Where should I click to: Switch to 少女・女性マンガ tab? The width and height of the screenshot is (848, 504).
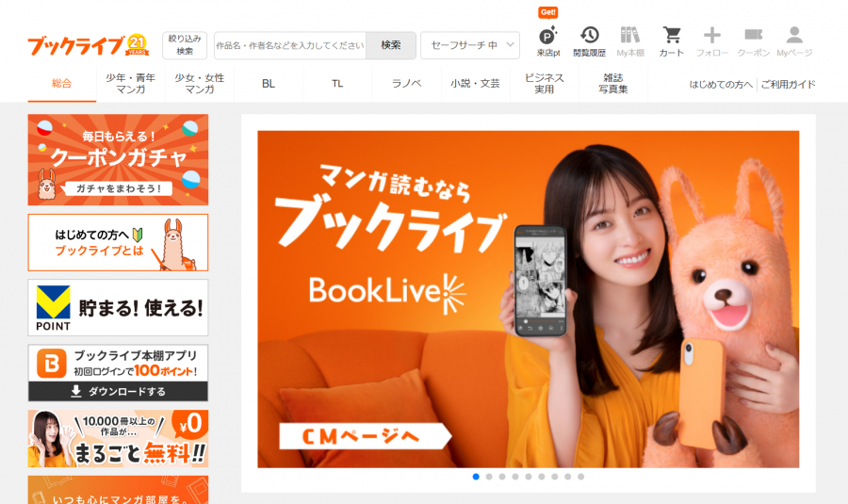pos(200,83)
